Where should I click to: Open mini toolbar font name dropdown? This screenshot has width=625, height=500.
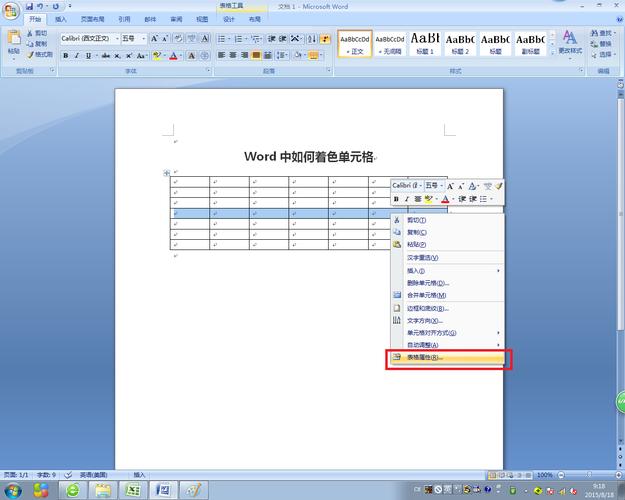click(x=421, y=186)
